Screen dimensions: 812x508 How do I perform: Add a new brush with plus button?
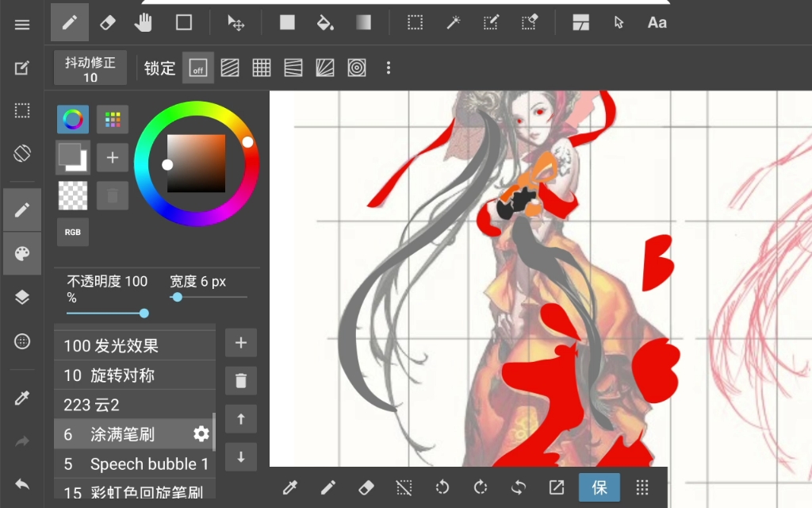pyautogui.click(x=241, y=343)
